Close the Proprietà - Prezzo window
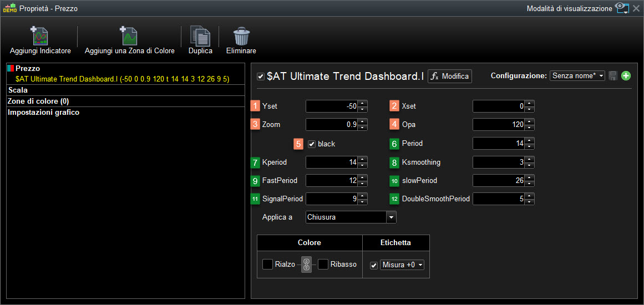This screenshot has height=305, width=644. click(636, 8)
